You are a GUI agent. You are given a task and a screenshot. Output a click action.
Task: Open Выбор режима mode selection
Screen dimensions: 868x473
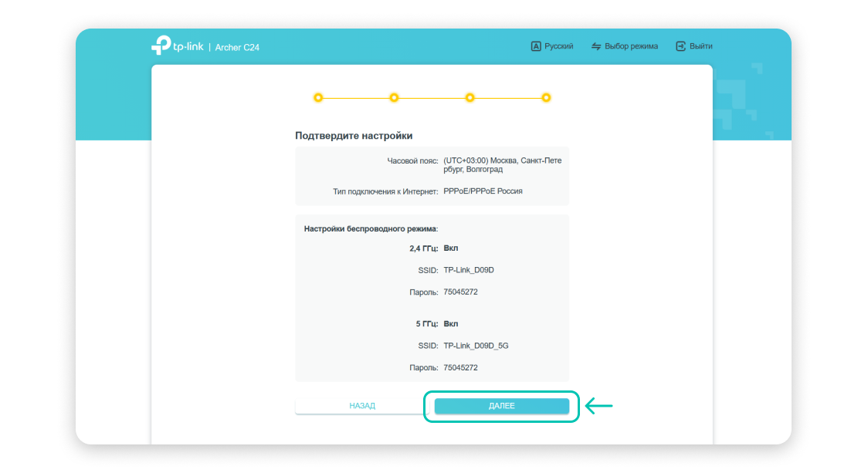coord(625,46)
